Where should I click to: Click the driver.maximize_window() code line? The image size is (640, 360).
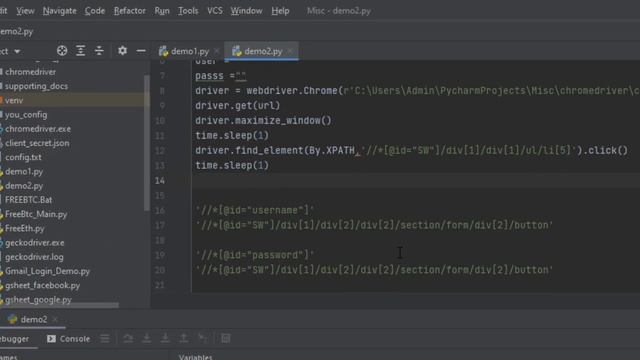(263, 121)
